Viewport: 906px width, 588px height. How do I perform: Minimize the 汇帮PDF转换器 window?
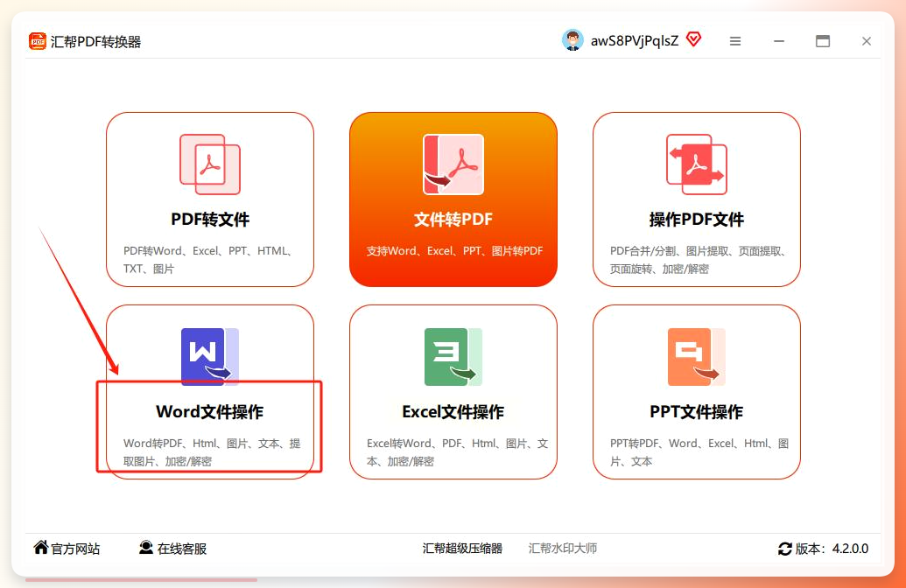[x=779, y=41]
